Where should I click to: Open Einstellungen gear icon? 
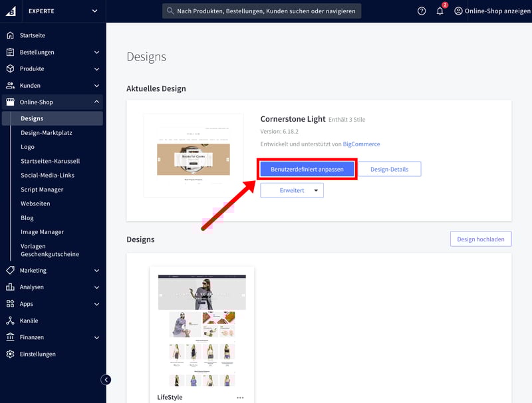(10, 354)
